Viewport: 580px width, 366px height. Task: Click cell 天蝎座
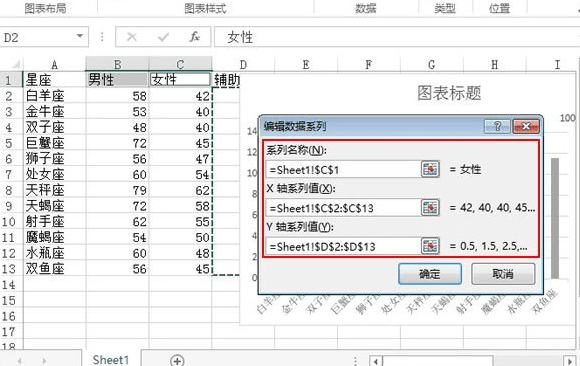tap(54, 206)
